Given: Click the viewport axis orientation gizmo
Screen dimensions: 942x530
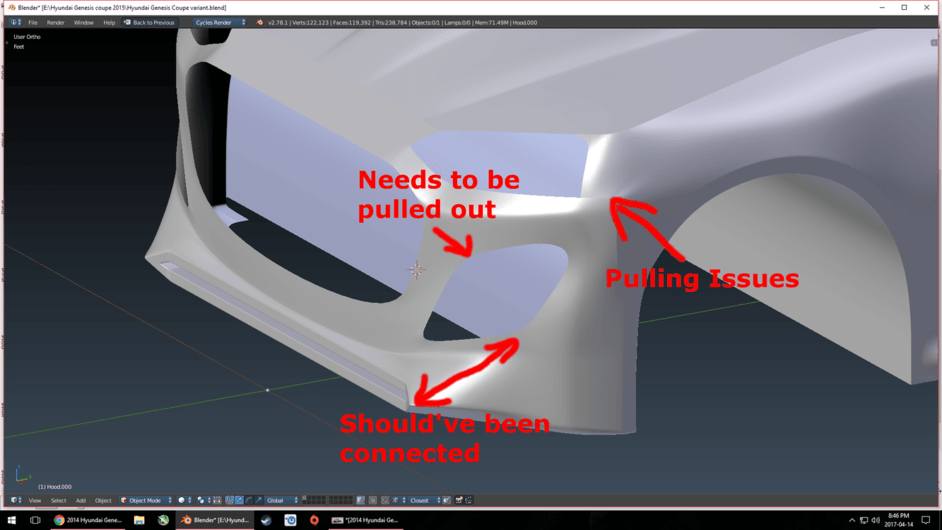Looking at the screenshot, I should coord(22,475).
